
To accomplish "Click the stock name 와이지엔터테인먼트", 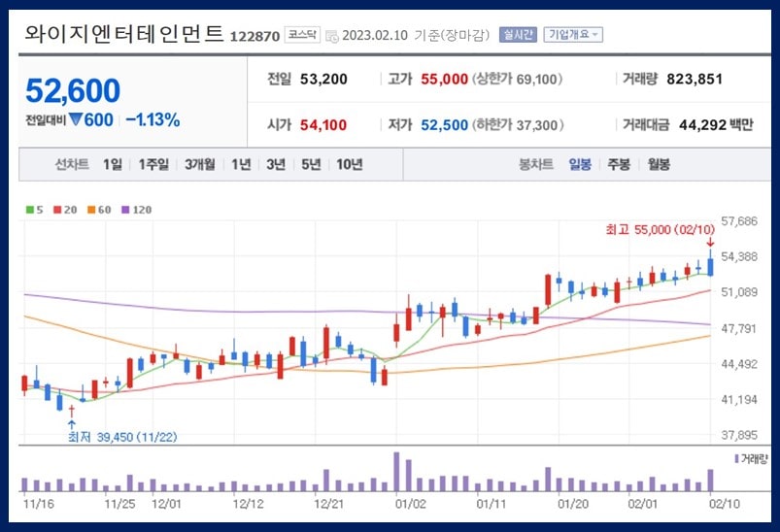I will (124, 34).
